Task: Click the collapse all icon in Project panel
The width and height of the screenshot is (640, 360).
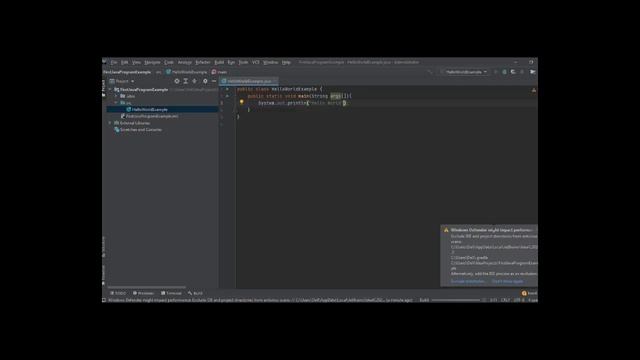Action: coord(194,81)
